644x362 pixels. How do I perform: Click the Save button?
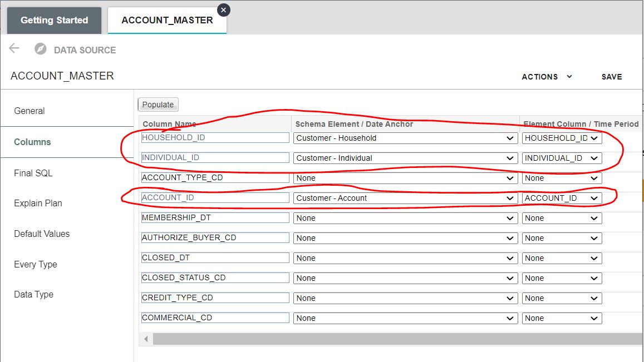(611, 77)
